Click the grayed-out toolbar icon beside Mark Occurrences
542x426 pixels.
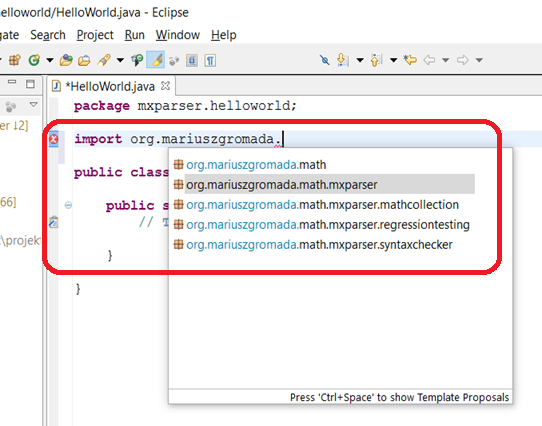point(174,61)
